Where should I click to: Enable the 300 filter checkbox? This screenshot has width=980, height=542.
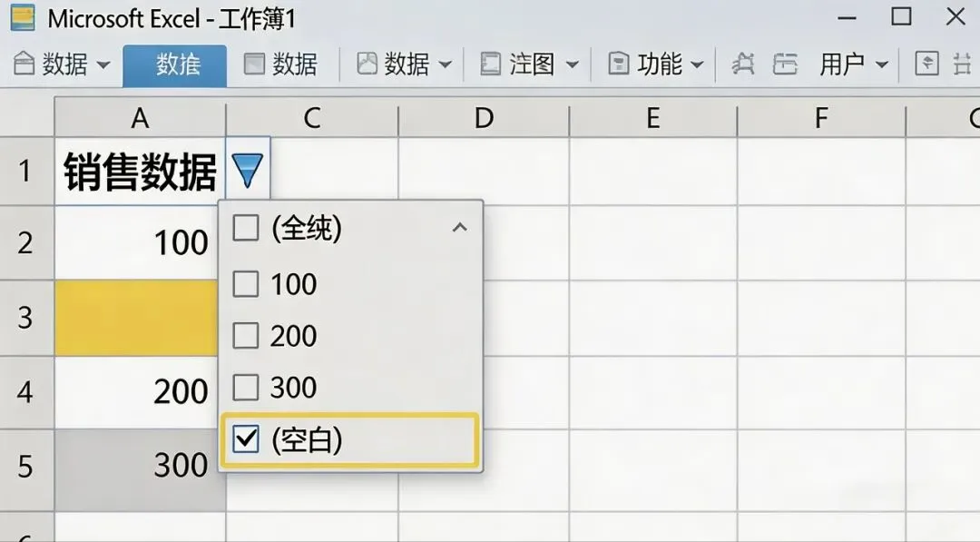pyautogui.click(x=246, y=388)
